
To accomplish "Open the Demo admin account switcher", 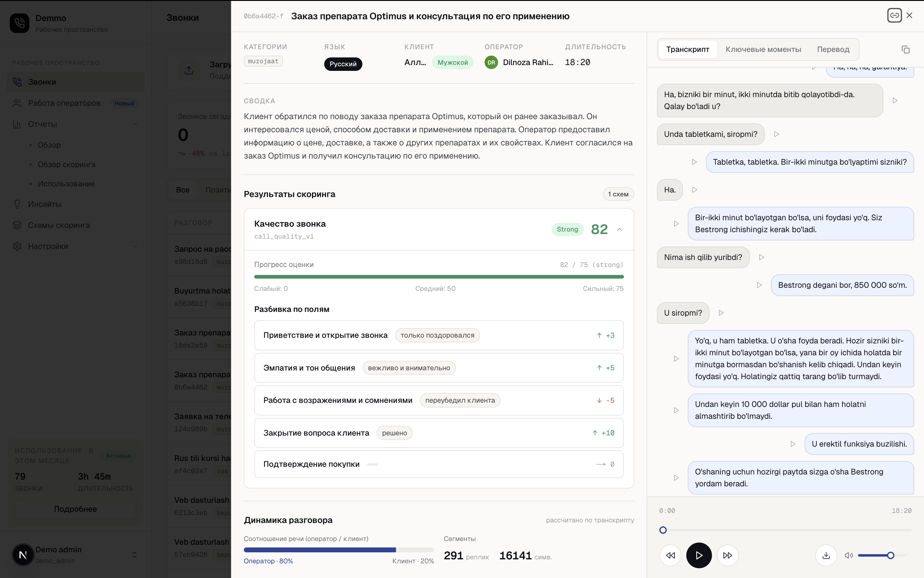I will coord(75,555).
